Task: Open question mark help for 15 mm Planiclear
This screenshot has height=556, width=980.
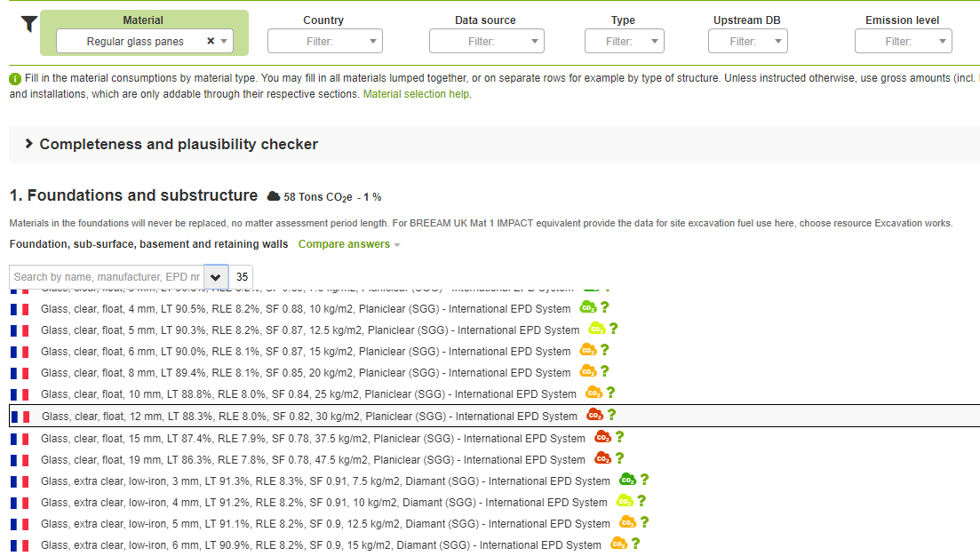Action: pyautogui.click(x=619, y=436)
